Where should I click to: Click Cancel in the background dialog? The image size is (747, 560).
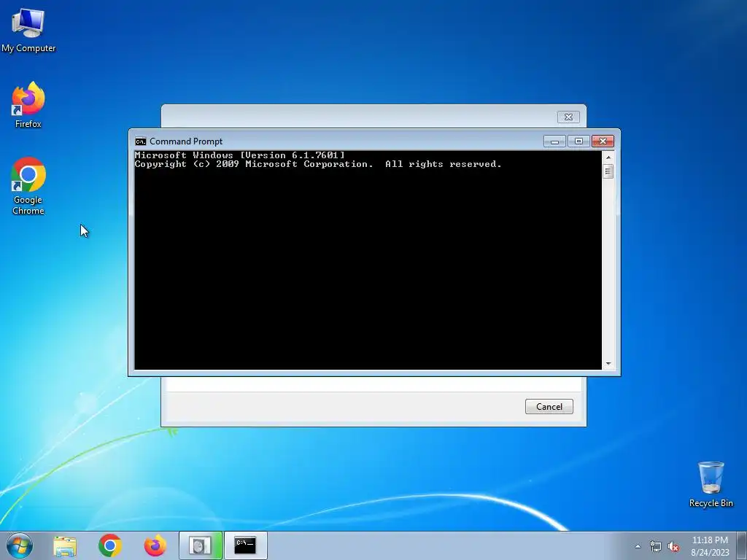[549, 407]
